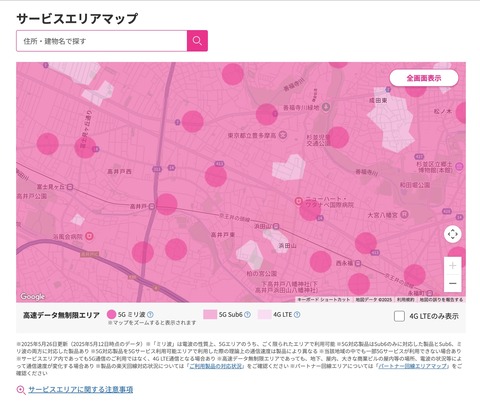Click the current location crosshair button

[453, 234]
